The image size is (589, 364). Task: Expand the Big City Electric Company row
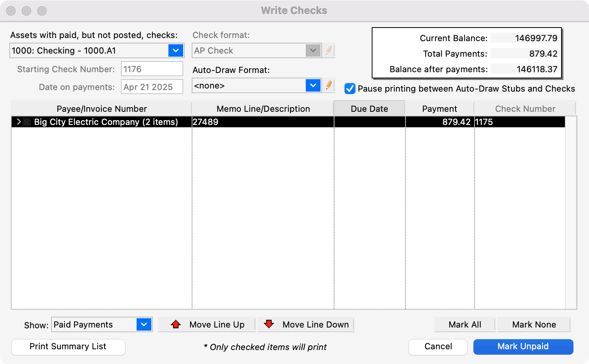point(18,122)
